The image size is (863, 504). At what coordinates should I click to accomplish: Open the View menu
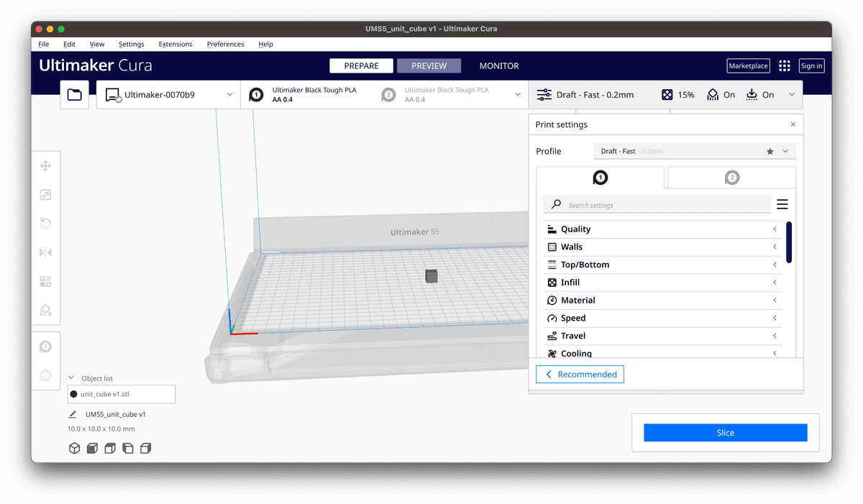click(96, 44)
